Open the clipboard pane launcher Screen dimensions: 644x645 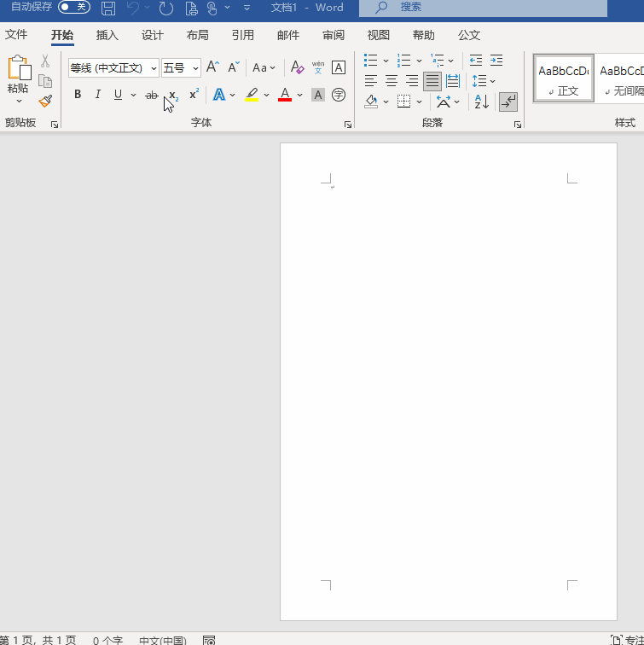coord(55,125)
